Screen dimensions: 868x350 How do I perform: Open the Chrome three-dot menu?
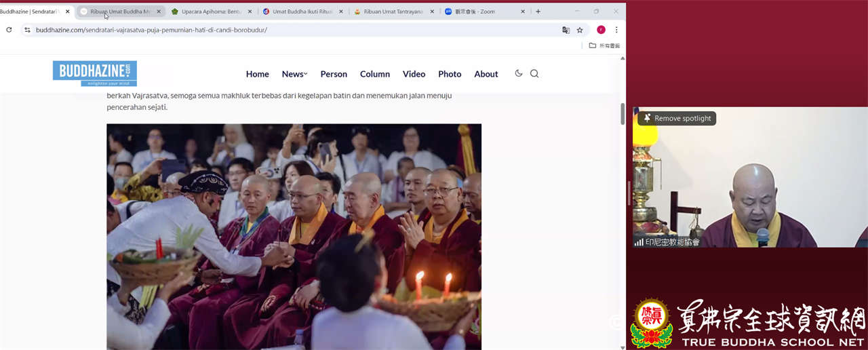tap(616, 30)
